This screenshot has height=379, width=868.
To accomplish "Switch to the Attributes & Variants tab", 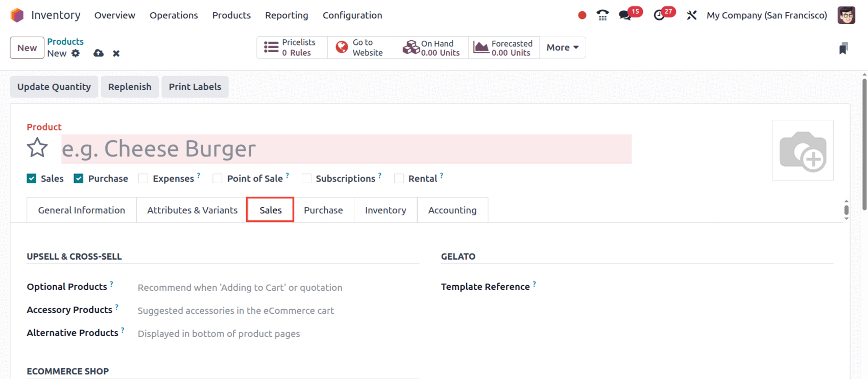I will [x=192, y=210].
